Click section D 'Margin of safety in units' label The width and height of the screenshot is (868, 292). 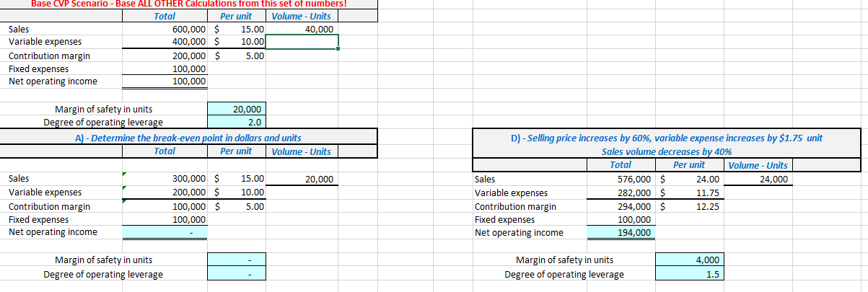pos(565,260)
